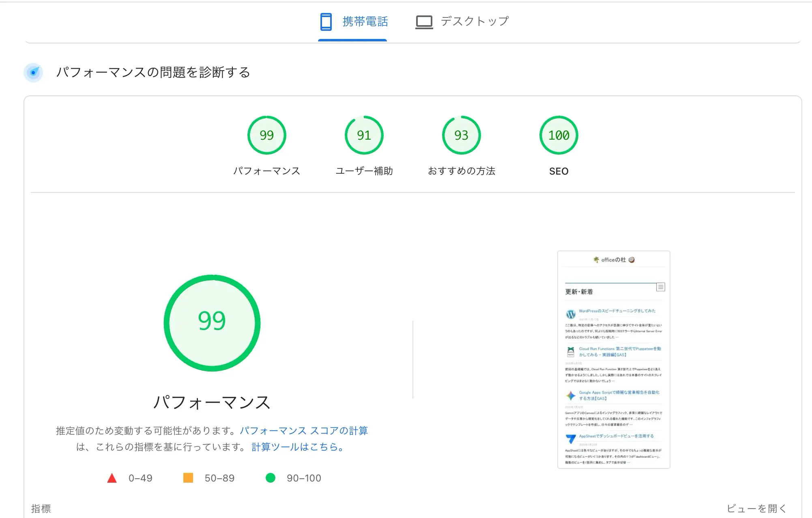Click the page screenshot thumbnail
This screenshot has width=812, height=518.
click(613, 360)
